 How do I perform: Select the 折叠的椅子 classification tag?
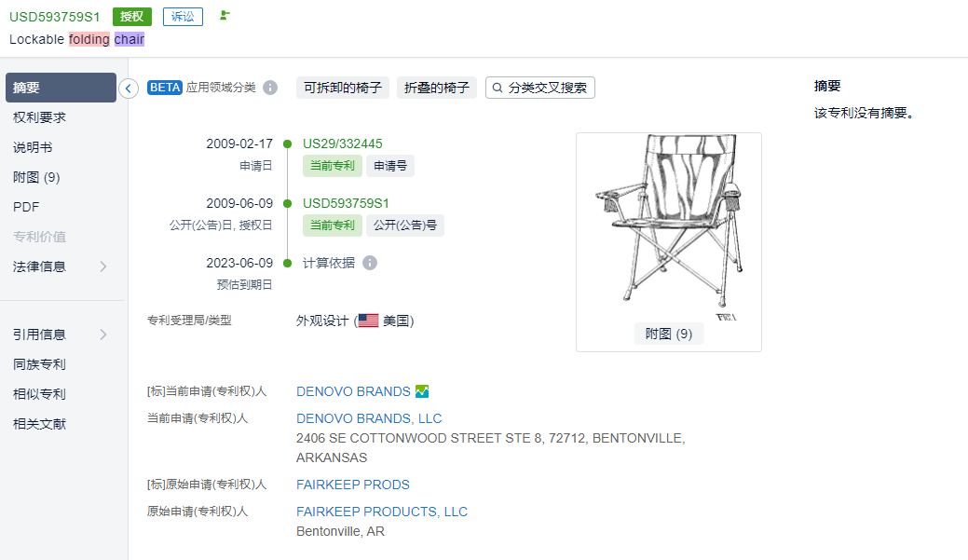(437, 88)
